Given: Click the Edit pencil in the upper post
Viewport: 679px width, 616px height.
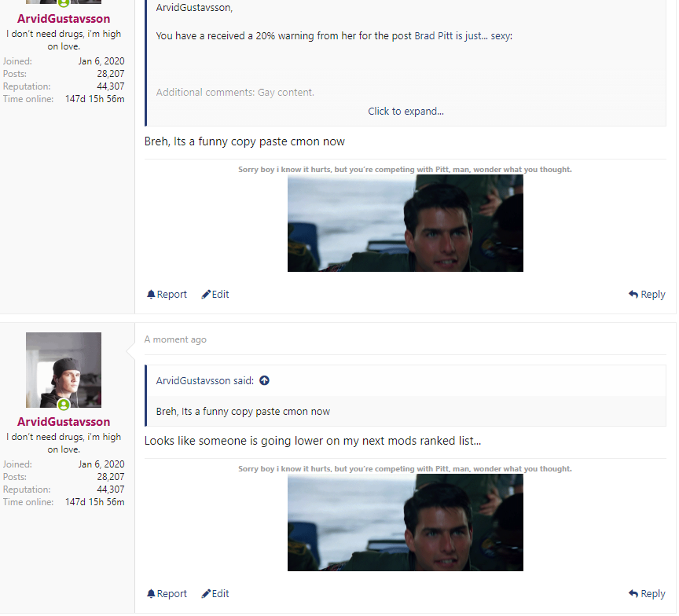Looking at the screenshot, I should click(x=207, y=295).
